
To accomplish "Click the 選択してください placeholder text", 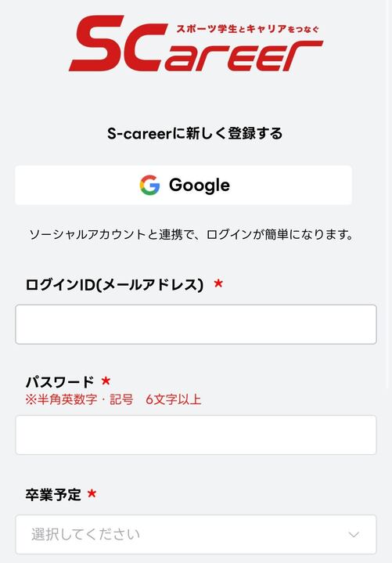I will (x=85, y=534).
